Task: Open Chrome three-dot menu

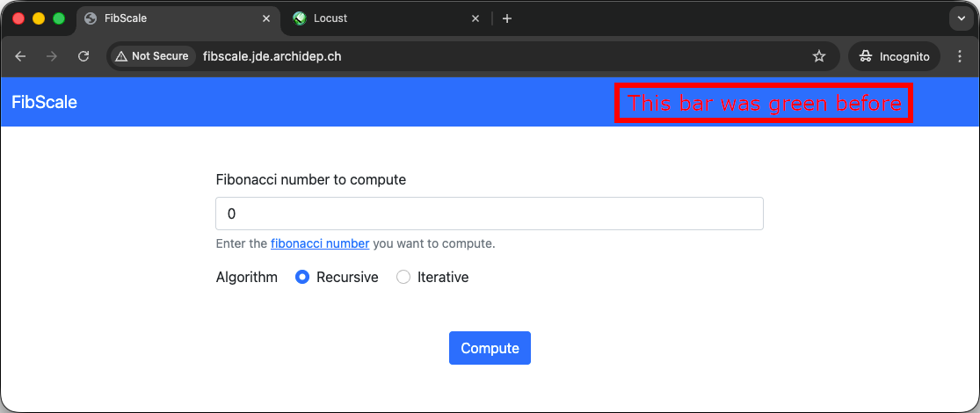Action: tap(960, 56)
